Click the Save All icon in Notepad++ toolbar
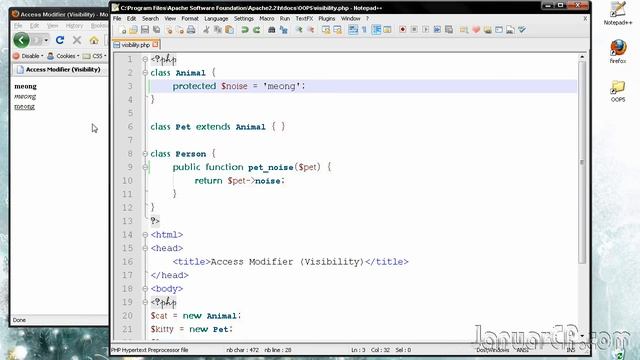 pos(156,30)
